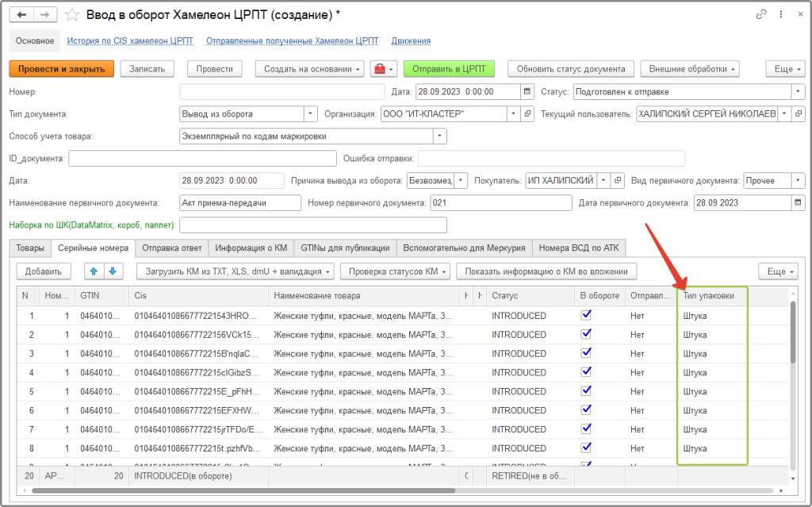Toggle В обороте checkbox in row 7
The image size is (812, 507).
coord(586,429)
